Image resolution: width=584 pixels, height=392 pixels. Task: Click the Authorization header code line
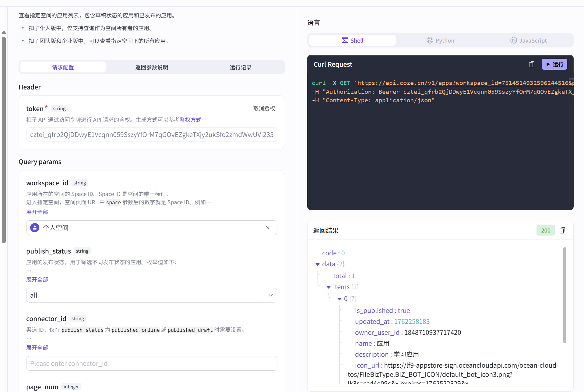[x=442, y=92]
